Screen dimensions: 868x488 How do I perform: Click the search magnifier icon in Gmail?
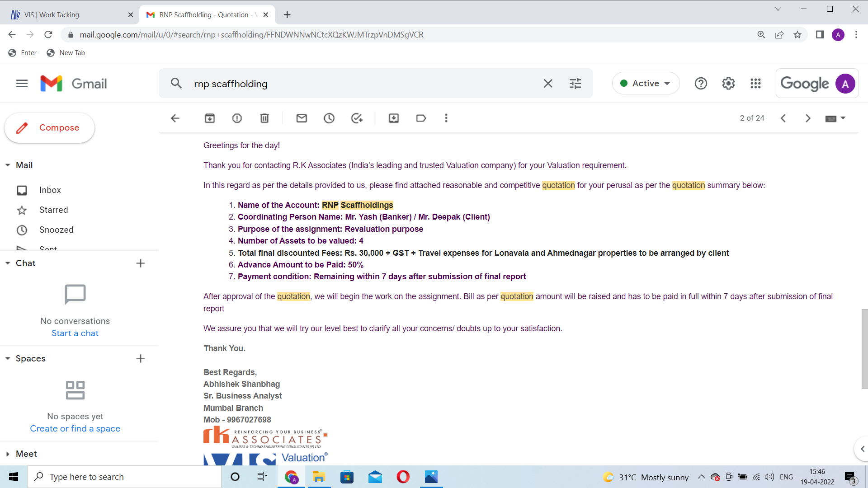pos(176,84)
